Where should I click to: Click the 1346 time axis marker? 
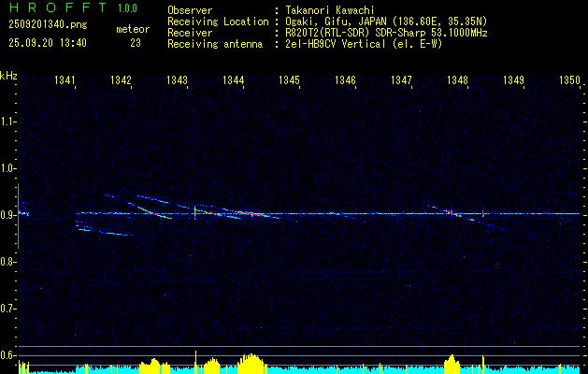point(345,79)
